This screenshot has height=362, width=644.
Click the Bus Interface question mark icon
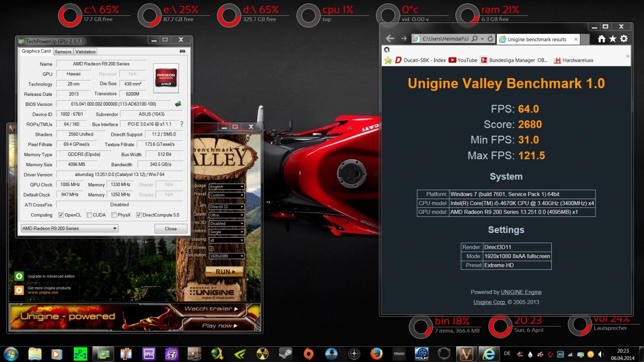[x=181, y=124]
